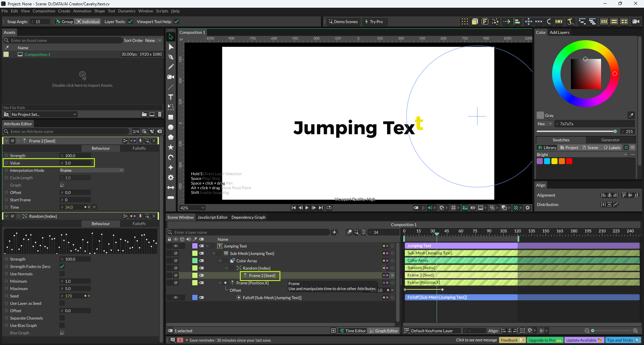This screenshot has width=644, height=345.
Task: Switch to the JavaScript Editor tab
Action: pos(212,217)
